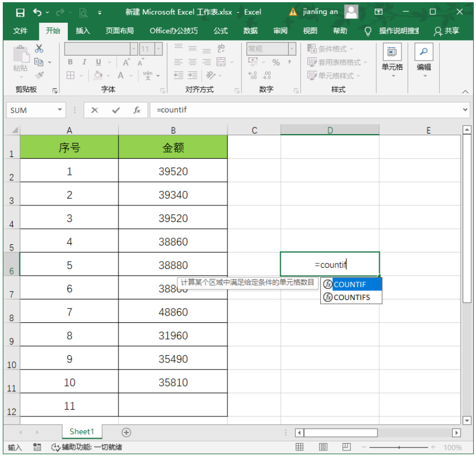Image resolution: width=476 pixels, height=457 pixels.
Task: Click the Merge and Center icon
Action: (221, 62)
